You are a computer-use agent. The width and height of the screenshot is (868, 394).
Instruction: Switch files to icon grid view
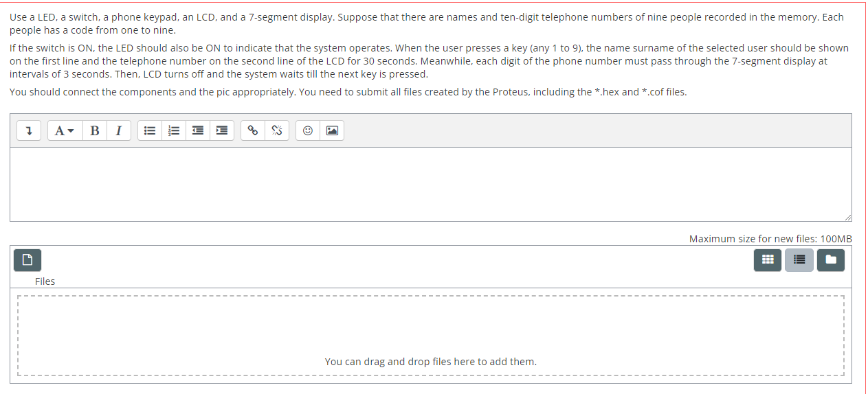[768, 259]
